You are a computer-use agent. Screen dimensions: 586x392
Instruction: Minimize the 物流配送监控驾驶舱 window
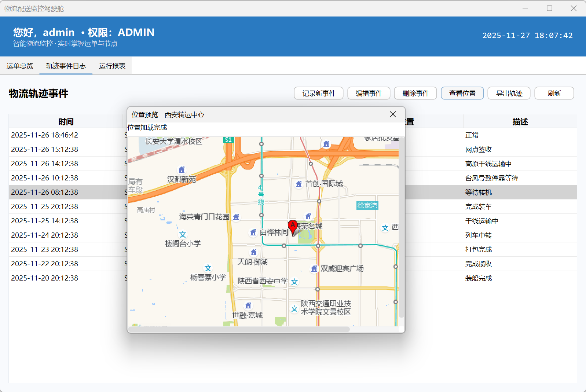pos(525,8)
